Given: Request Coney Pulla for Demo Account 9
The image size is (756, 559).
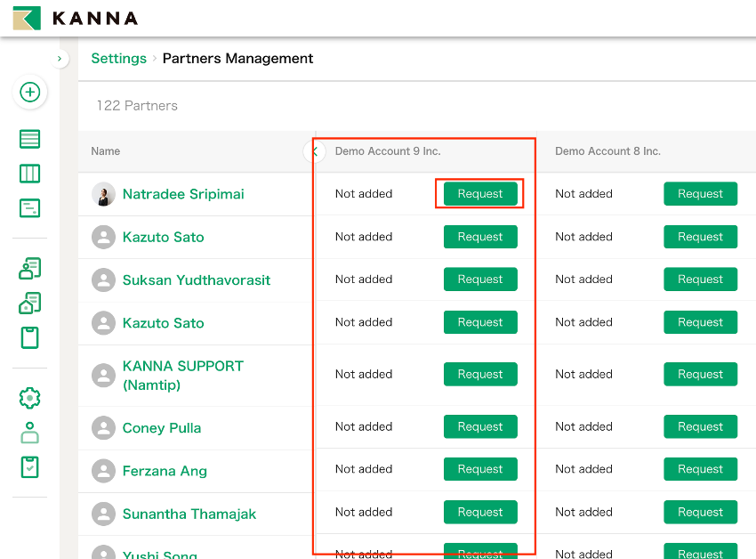Looking at the screenshot, I should tap(480, 426).
